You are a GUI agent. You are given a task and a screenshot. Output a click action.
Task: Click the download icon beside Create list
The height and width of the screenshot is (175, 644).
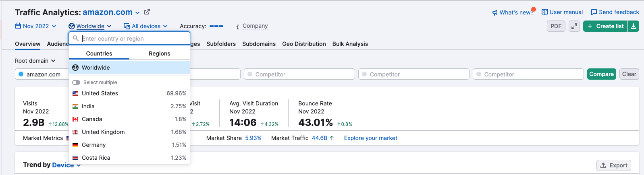point(634,26)
